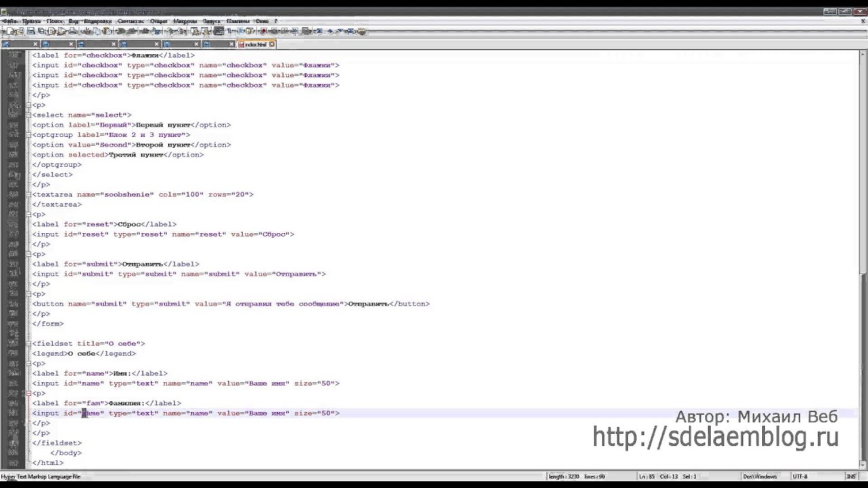868x488 pixels.
Task: Open the Плагины menu
Action: click(238, 21)
